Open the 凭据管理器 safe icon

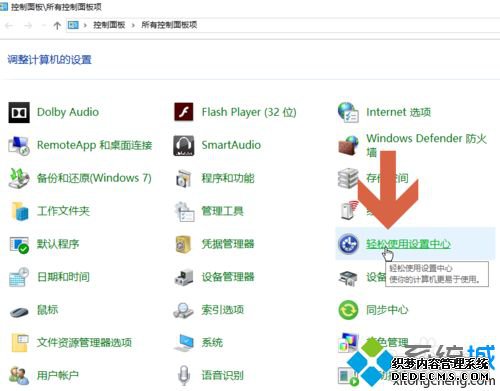pos(184,244)
